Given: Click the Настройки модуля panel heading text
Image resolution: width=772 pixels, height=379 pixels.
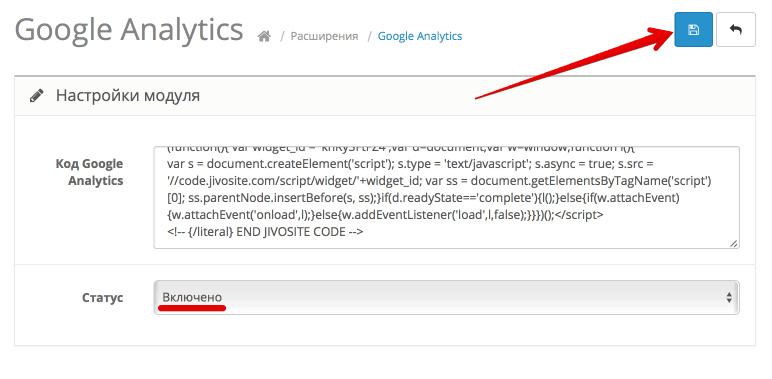Looking at the screenshot, I should (x=128, y=95).
